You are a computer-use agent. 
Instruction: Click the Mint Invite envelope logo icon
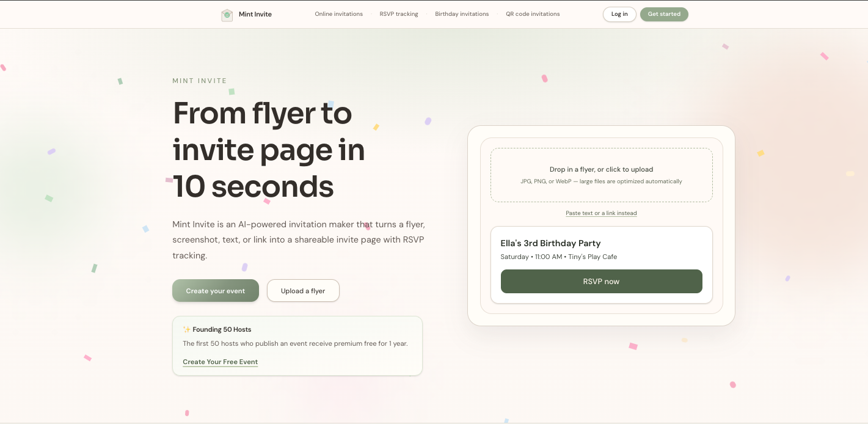(227, 15)
